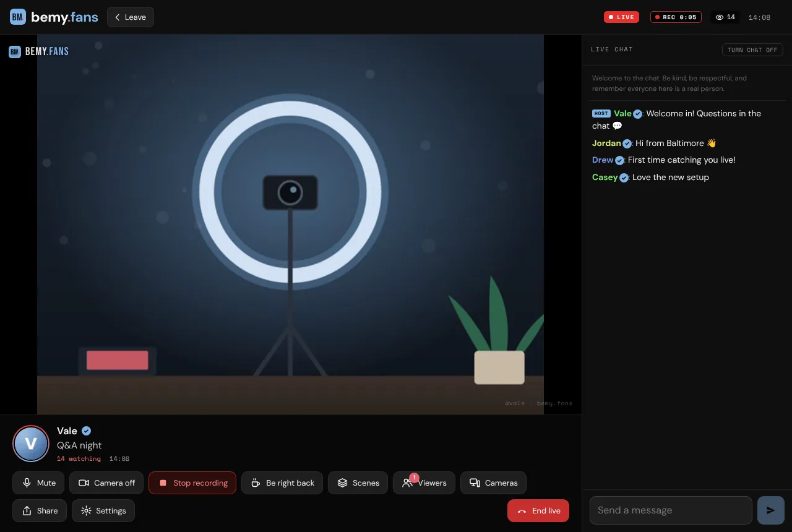Turn the camera off
Viewport: 792px width, 532px height.
click(106, 483)
